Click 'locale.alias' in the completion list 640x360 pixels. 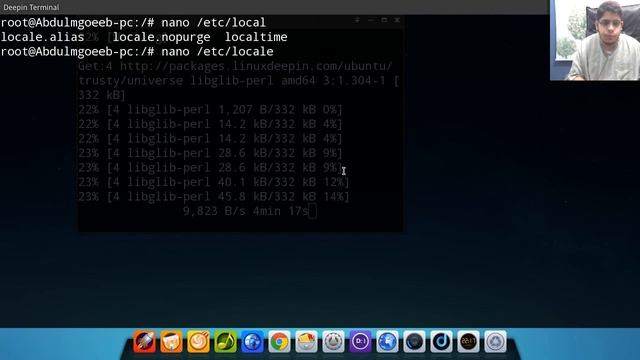(42, 37)
